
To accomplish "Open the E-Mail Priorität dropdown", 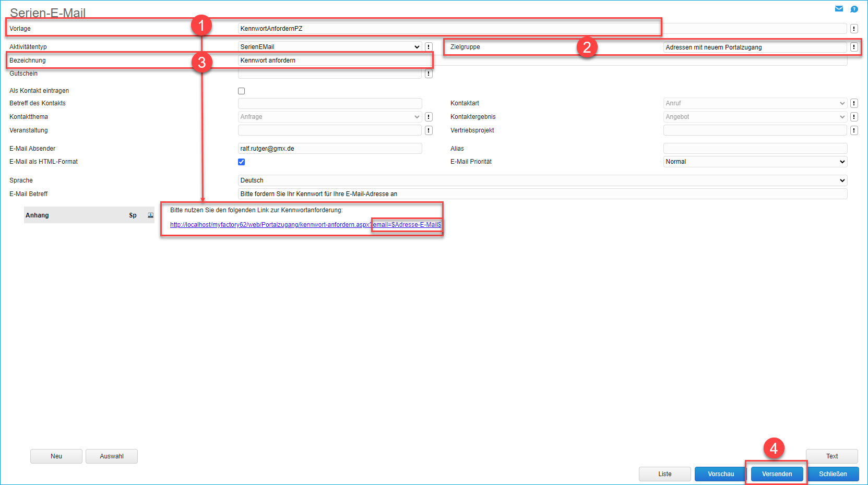I will pos(755,162).
